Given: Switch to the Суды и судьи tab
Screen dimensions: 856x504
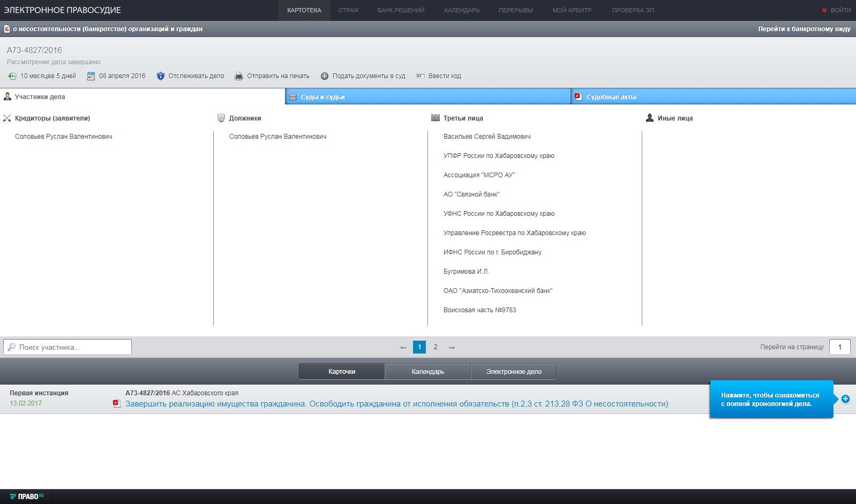Looking at the screenshot, I should coord(322,97).
